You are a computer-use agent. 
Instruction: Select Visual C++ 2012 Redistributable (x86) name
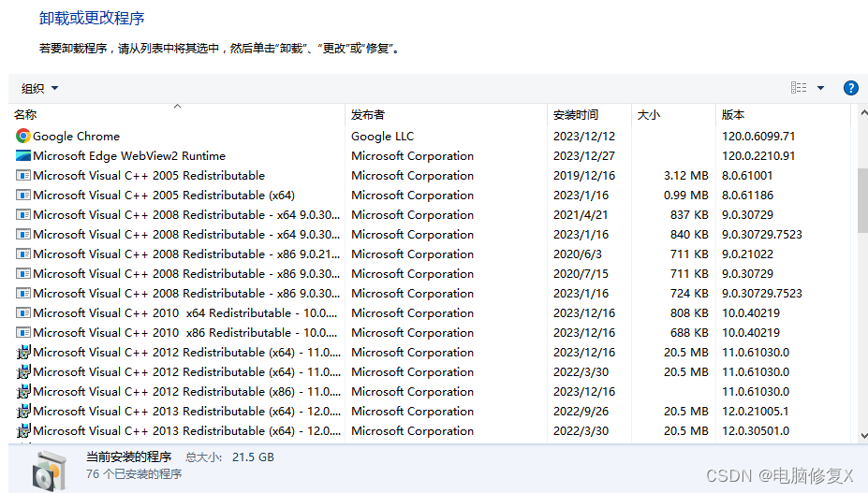click(x=186, y=392)
